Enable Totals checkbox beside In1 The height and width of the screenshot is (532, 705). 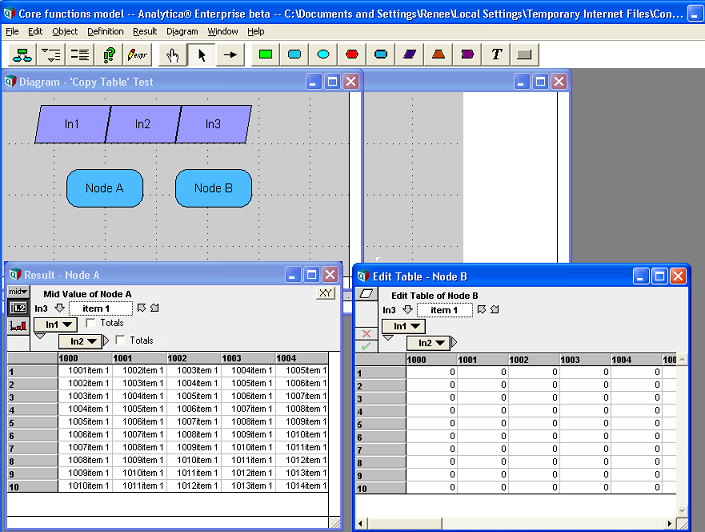click(x=91, y=323)
